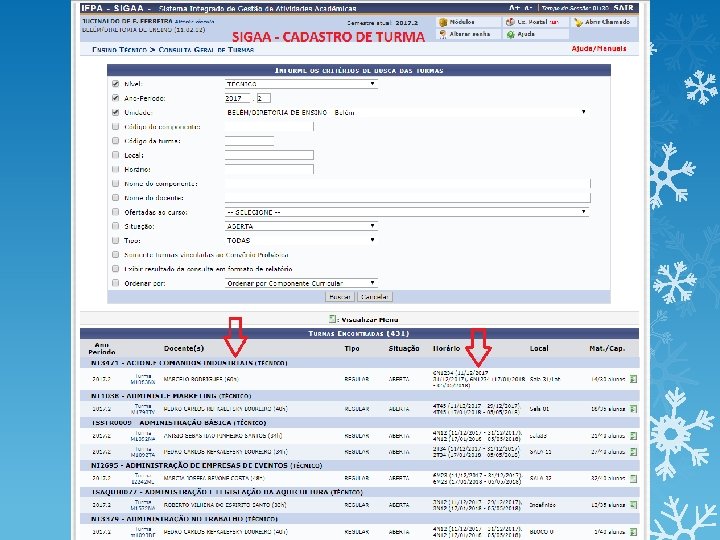Open the Módulos menu icon
This screenshot has width=720, height=540.
(443, 22)
